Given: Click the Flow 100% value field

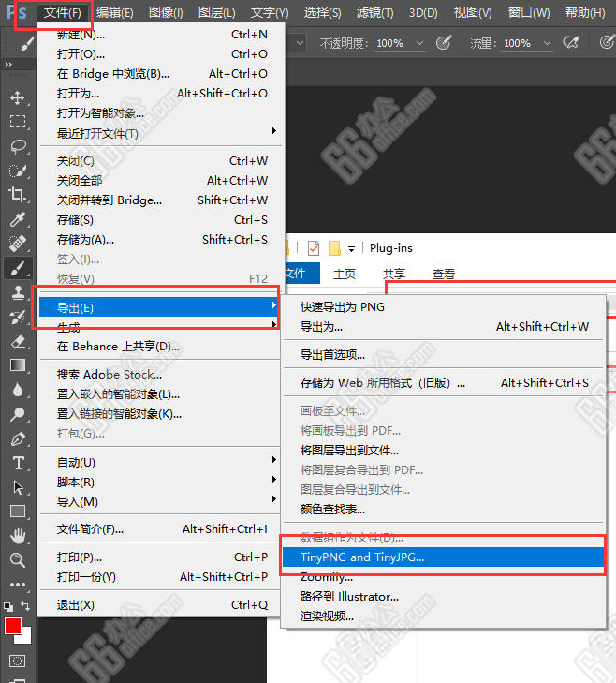Looking at the screenshot, I should [x=518, y=43].
